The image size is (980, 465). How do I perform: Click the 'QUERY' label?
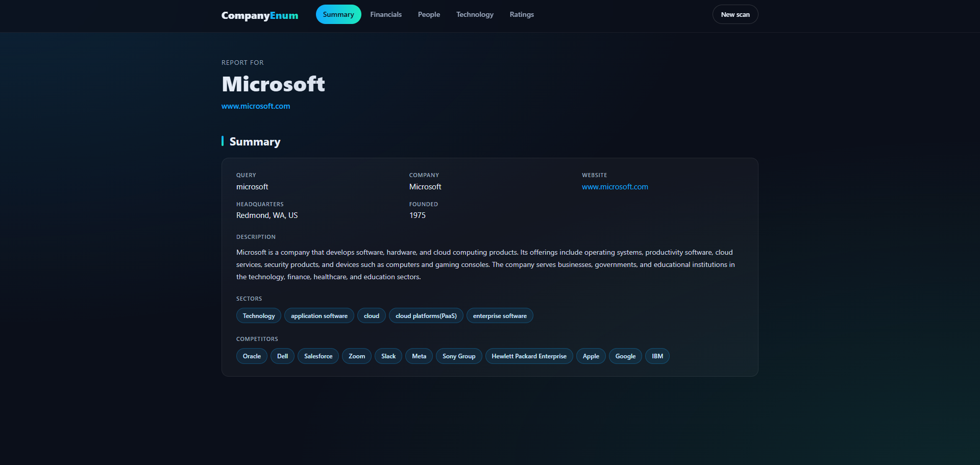click(246, 175)
